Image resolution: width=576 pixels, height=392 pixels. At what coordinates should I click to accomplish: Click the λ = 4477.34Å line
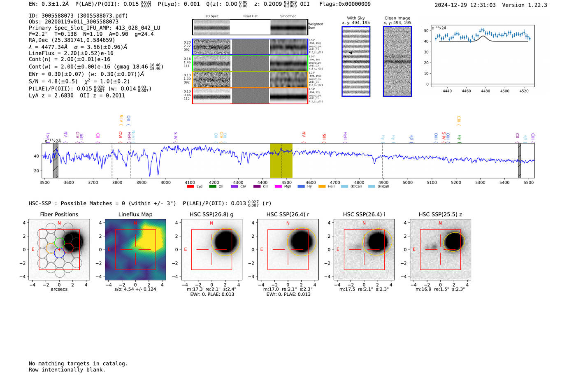[x=78, y=47]
